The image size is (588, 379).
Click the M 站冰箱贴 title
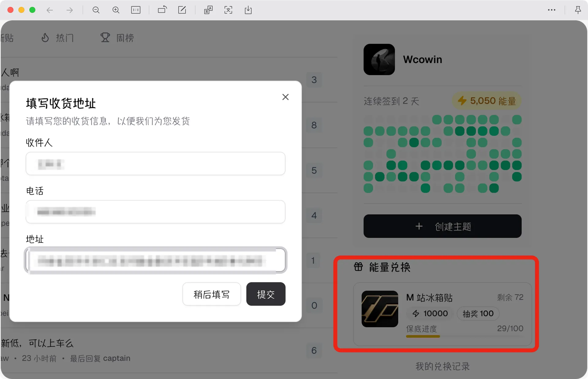click(x=429, y=298)
